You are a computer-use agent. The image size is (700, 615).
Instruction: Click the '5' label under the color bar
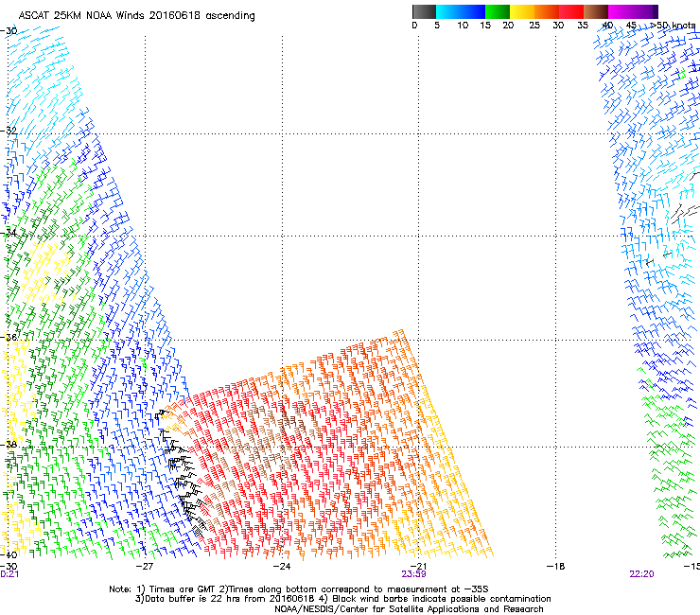[437, 26]
